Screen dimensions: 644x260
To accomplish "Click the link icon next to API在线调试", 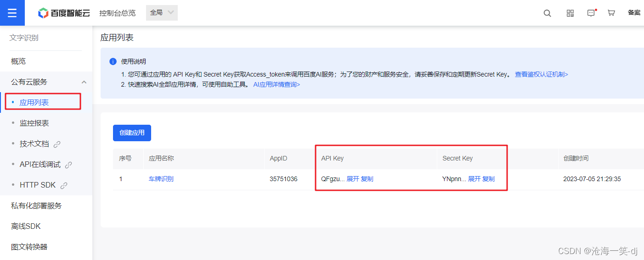I will (68, 165).
